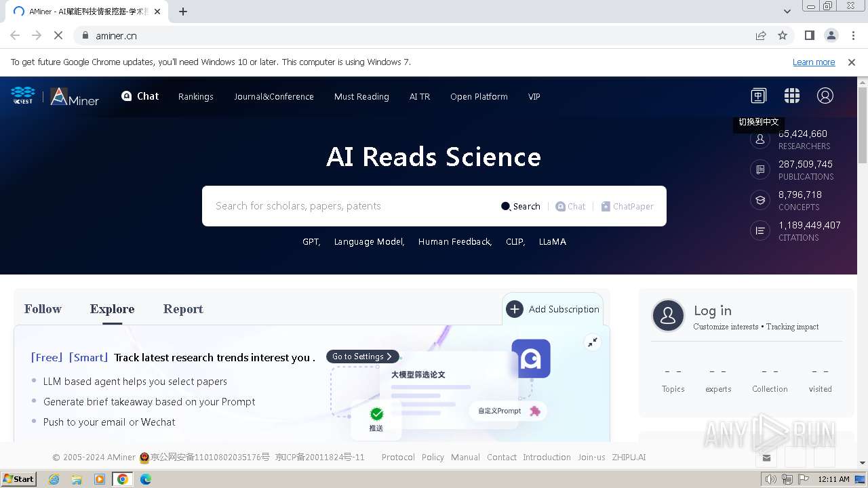
Task: Click the browser back arrow
Action: click(x=15, y=35)
